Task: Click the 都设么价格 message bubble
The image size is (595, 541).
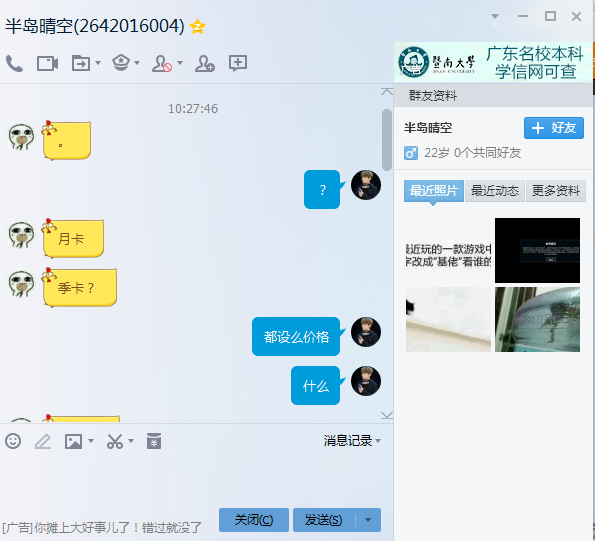Action: pyautogui.click(x=296, y=337)
